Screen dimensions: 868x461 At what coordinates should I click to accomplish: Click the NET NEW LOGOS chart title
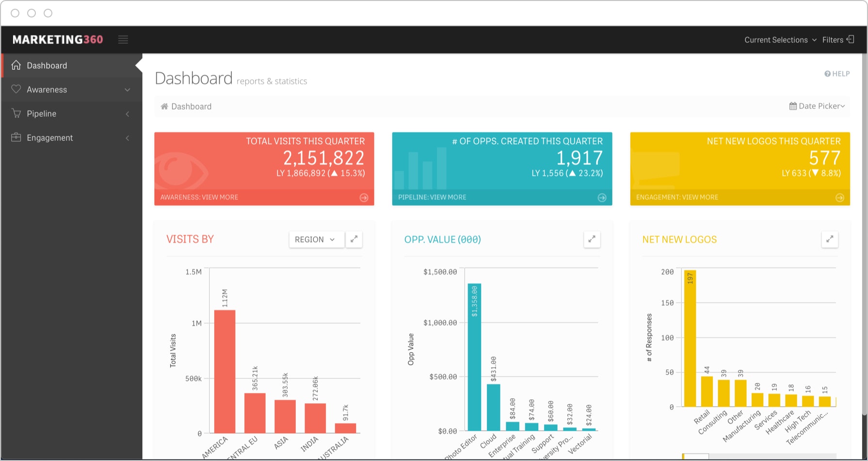[x=679, y=239]
